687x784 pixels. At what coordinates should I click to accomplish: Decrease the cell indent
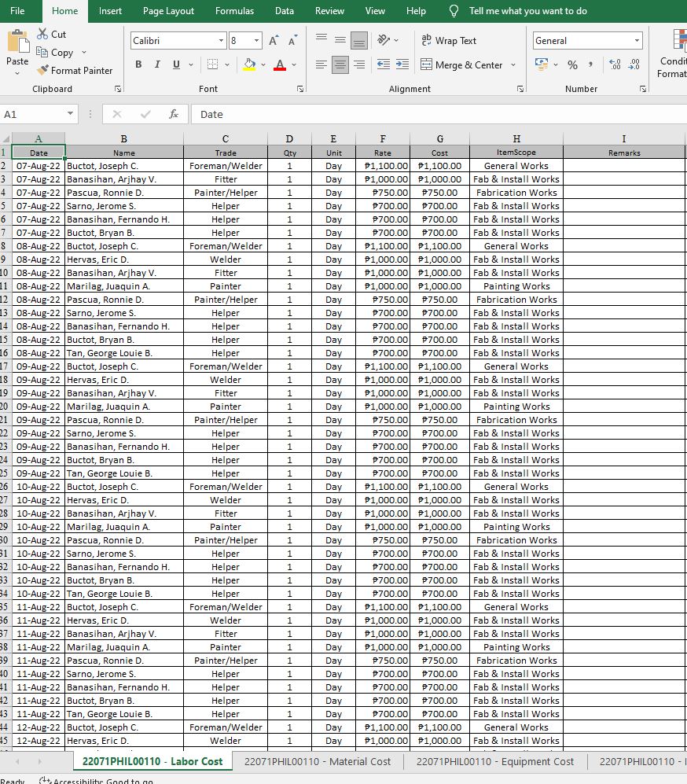click(x=384, y=64)
